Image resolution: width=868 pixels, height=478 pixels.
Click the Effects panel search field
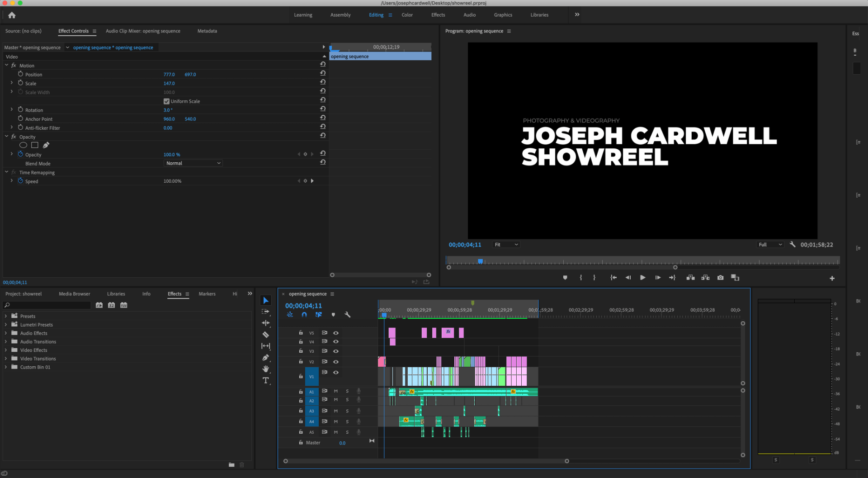[47, 305]
